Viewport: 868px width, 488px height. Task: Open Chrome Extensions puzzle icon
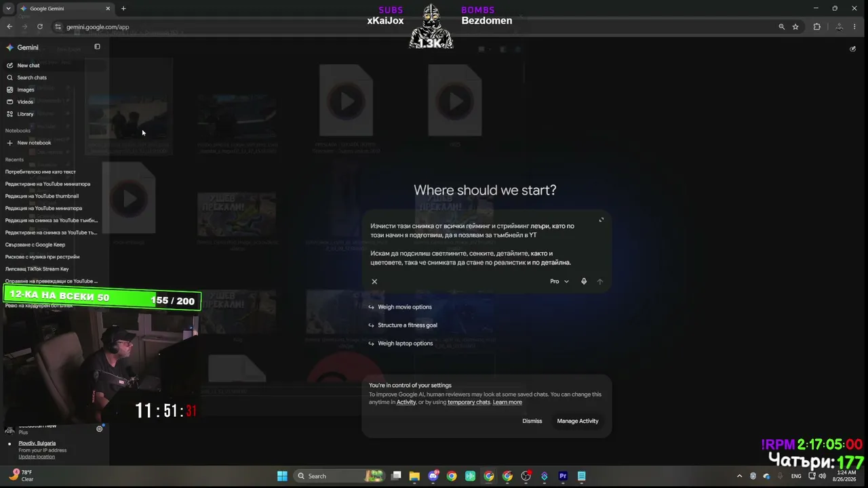[x=816, y=27]
